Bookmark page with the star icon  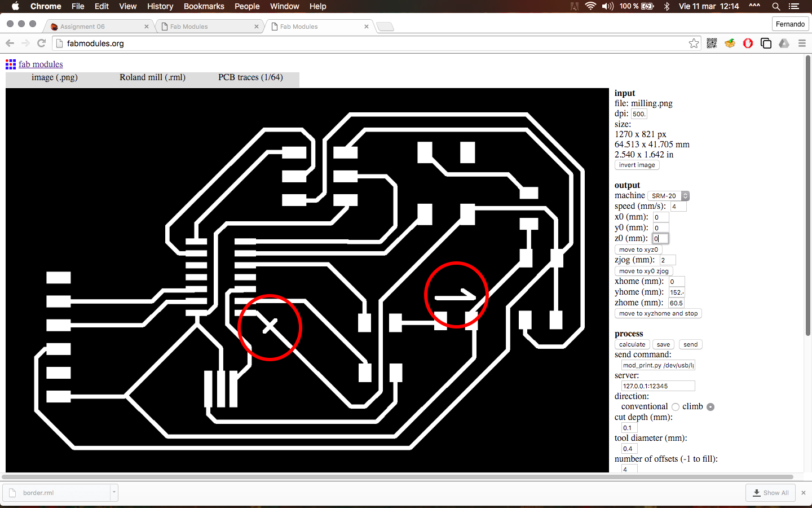point(694,43)
